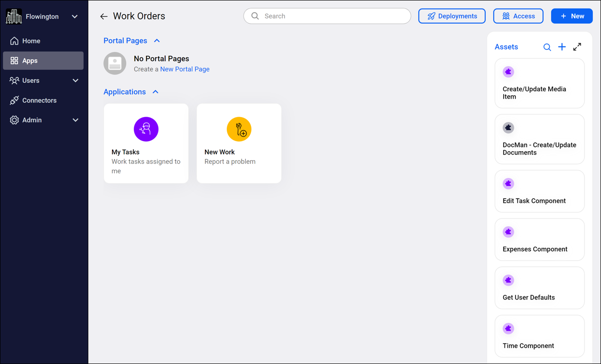Expand the Users submenu chevron
Image resolution: width=601 pixels, height=364 pixels.
75,81
